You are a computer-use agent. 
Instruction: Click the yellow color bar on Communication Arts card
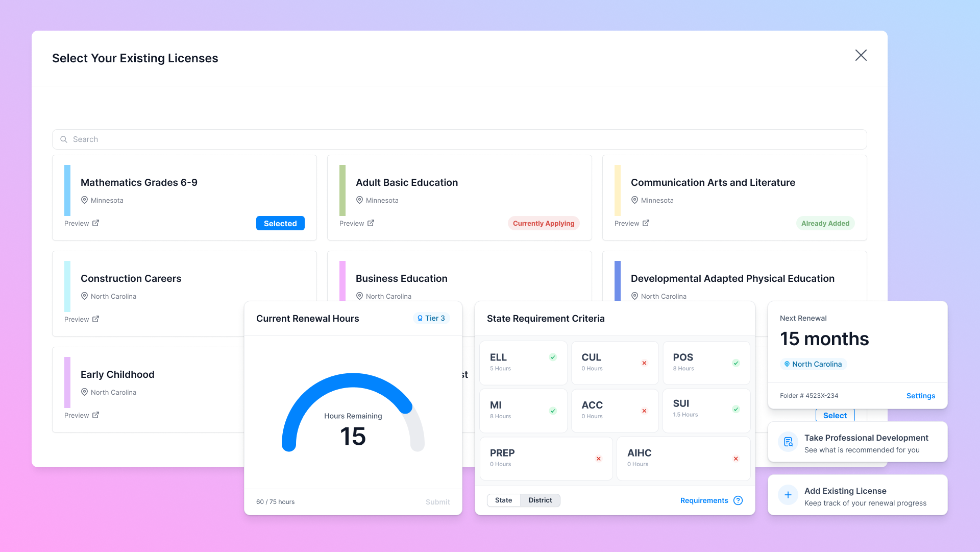click(618, 190)
